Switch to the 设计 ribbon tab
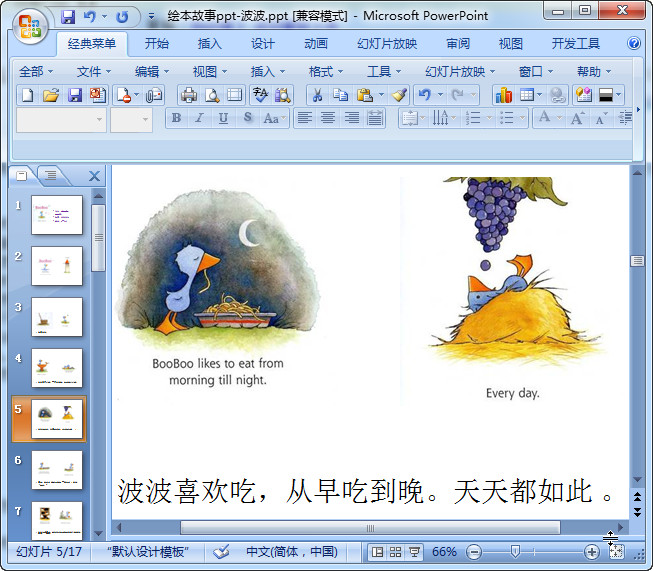Screen dimensions: 653x571 pos(263,43)
